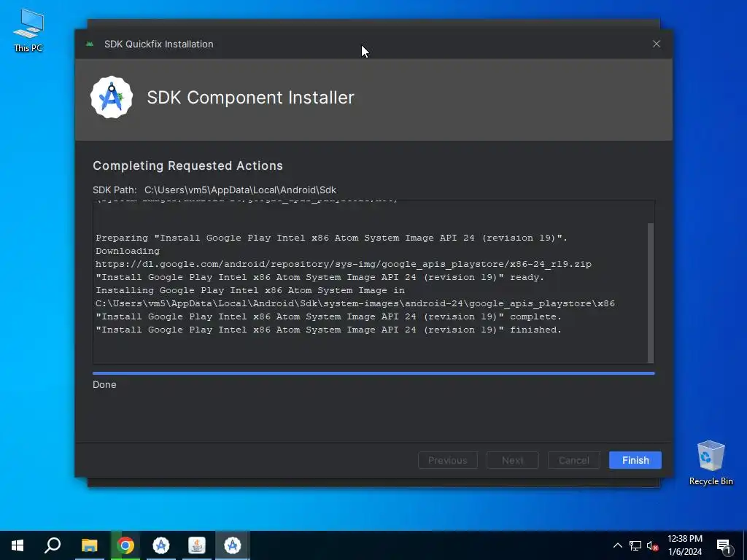
Task: Click the disabled Previous button
Action: 447,460
